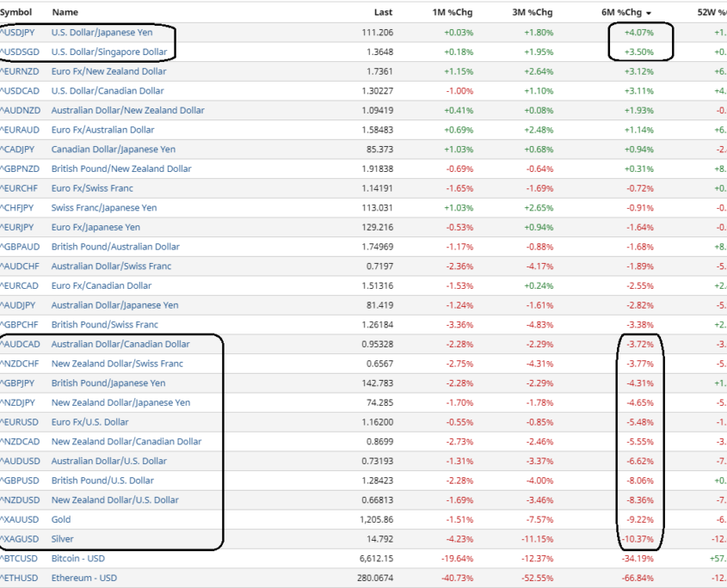The height and width of the screenshot is (588, 727).
Task: Click the sort arrow beside 6M %Chg
Action: 649,13
